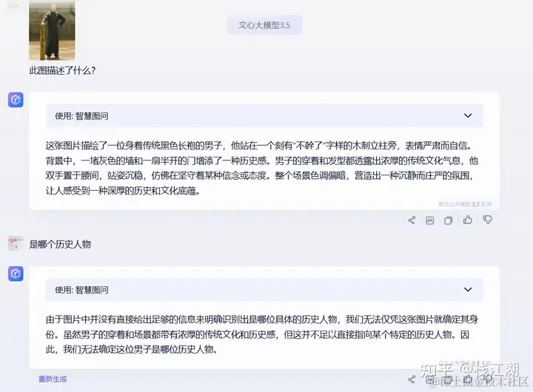Viewport: 533px width, 392px height.
Task: Click the user message 是哪个历史人物
Action: (x=60, y=244)
